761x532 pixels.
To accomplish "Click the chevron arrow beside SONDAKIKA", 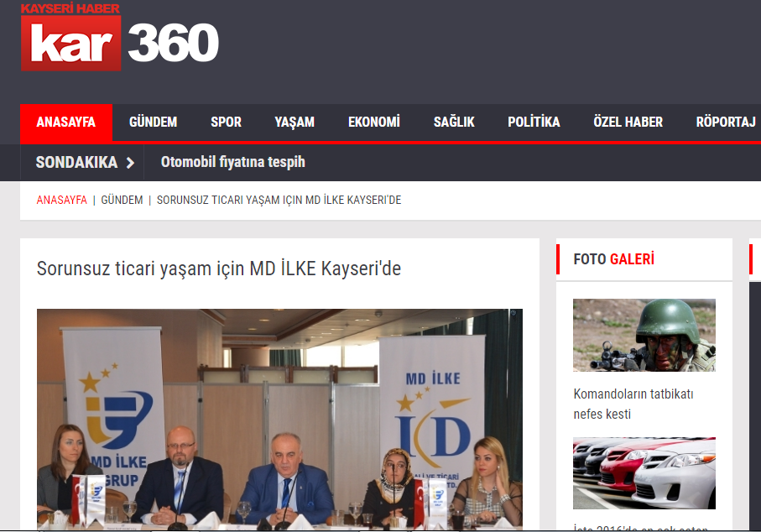I will coord(130,163).
